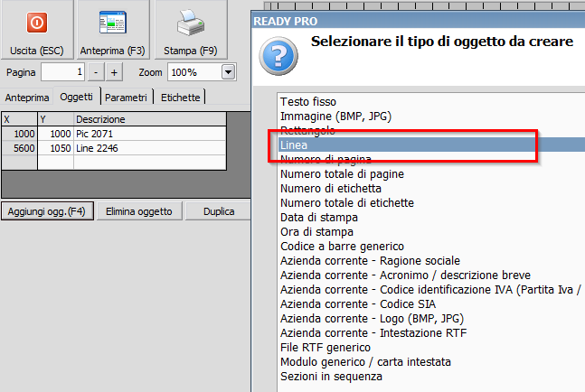
Task: Select Testo fisso object type
Action: (x=308, y=102)
